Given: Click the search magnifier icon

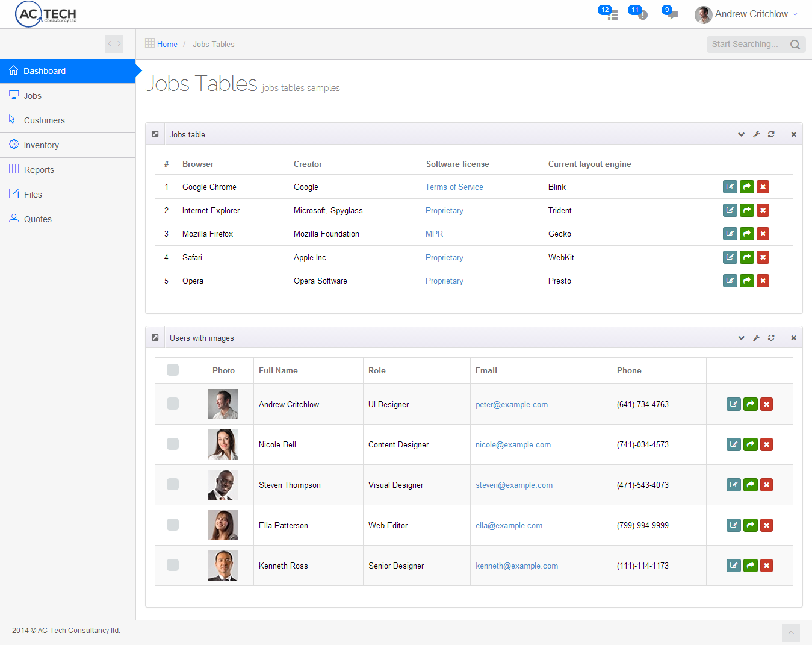Looking at the screenshot, I should [795, 45].
